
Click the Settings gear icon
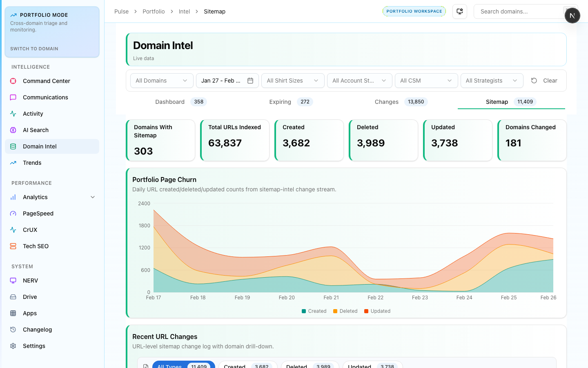13,346
